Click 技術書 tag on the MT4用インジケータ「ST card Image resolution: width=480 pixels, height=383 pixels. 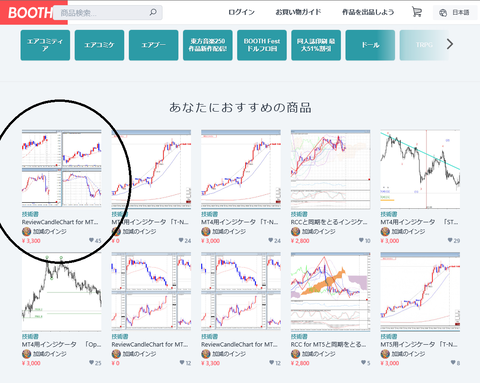point(389,214)
